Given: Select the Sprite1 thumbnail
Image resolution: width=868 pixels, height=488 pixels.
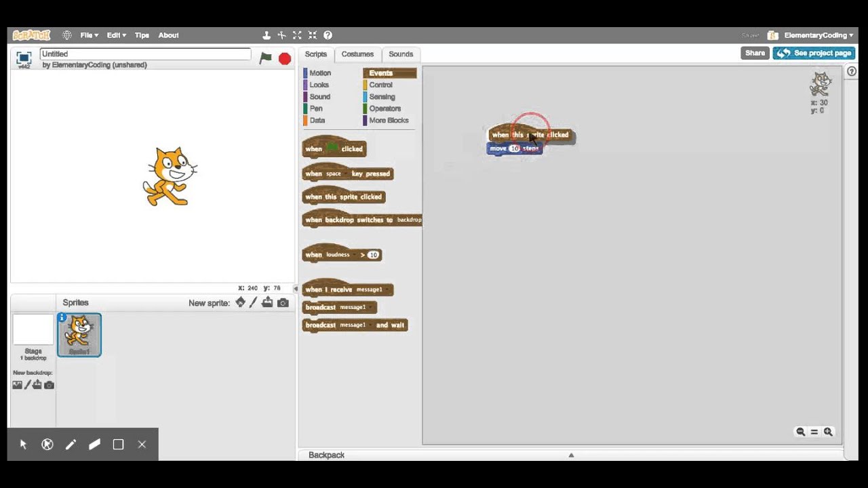Looking at the screenshot, I should coord(79,335).
